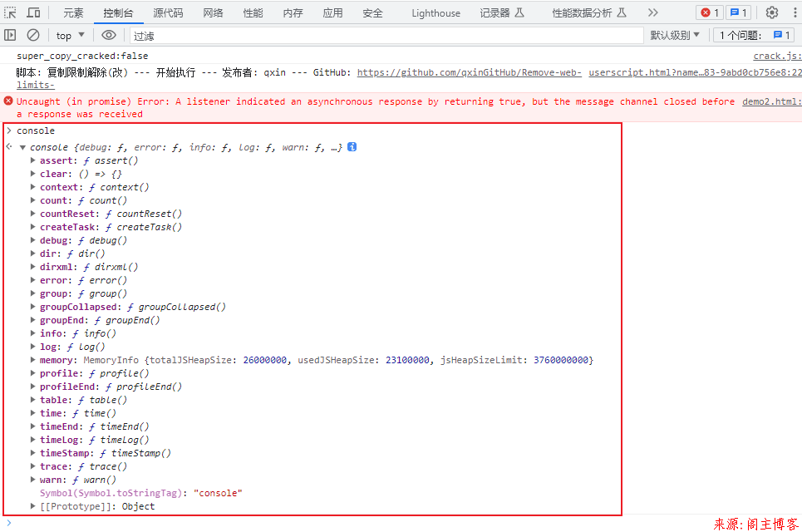
Task: Toggle the device toolbar icon
Action: click(33, 12)
